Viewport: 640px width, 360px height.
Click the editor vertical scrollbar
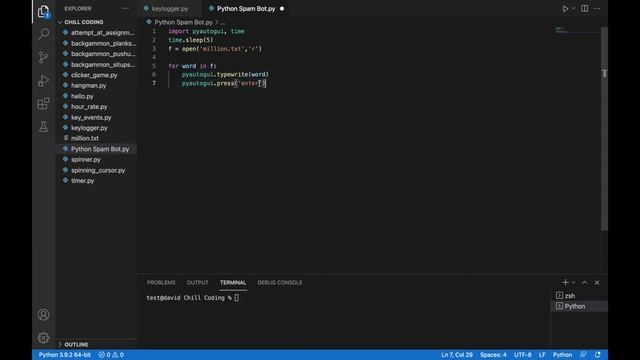pos(604,129)
